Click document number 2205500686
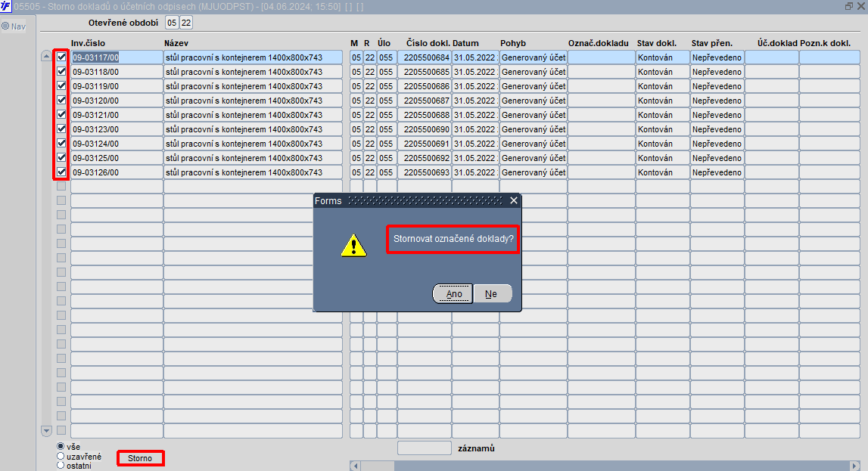Image resolution: width=868 pixels, height=471 pixels. (x=425, y=86)
